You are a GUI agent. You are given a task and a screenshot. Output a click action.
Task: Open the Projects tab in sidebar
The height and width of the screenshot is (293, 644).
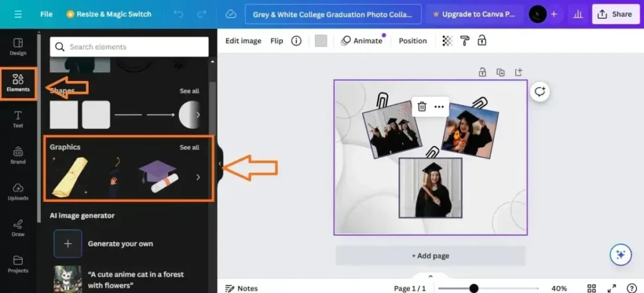coord(18,264)
